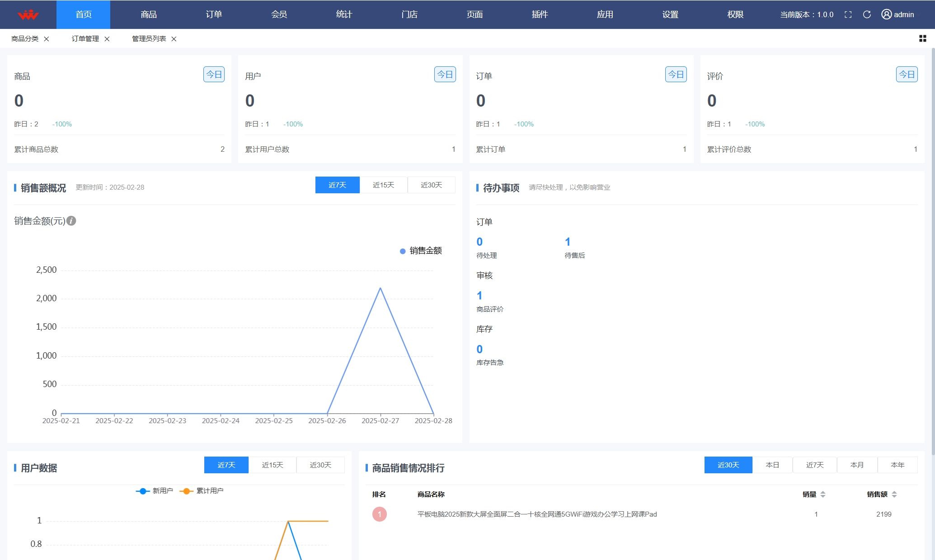Switch to the 订单管理 tab
The height and width of the screenshot is (560, 935).
pos(85,39)
